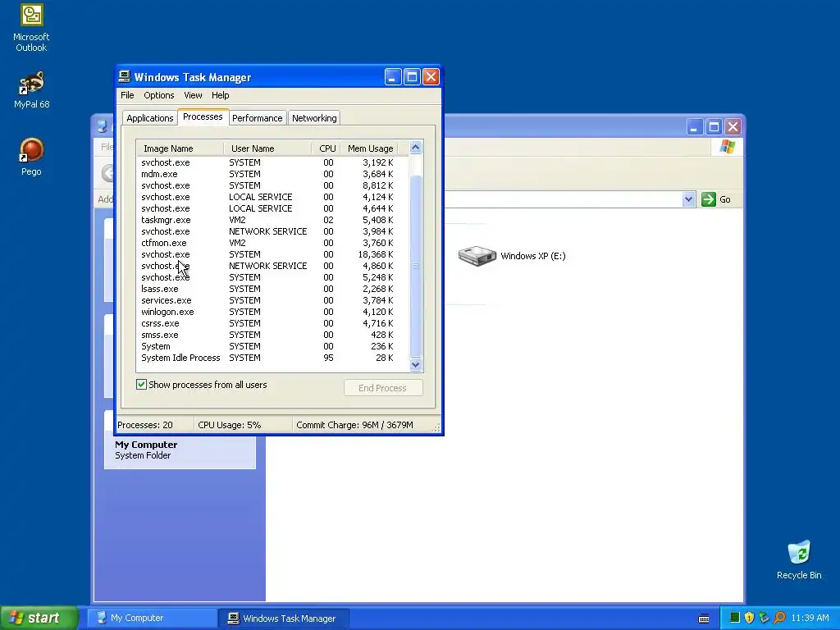Select the System Idle Process row
This screenshot has height=630, width=840.
pos(272,358)
